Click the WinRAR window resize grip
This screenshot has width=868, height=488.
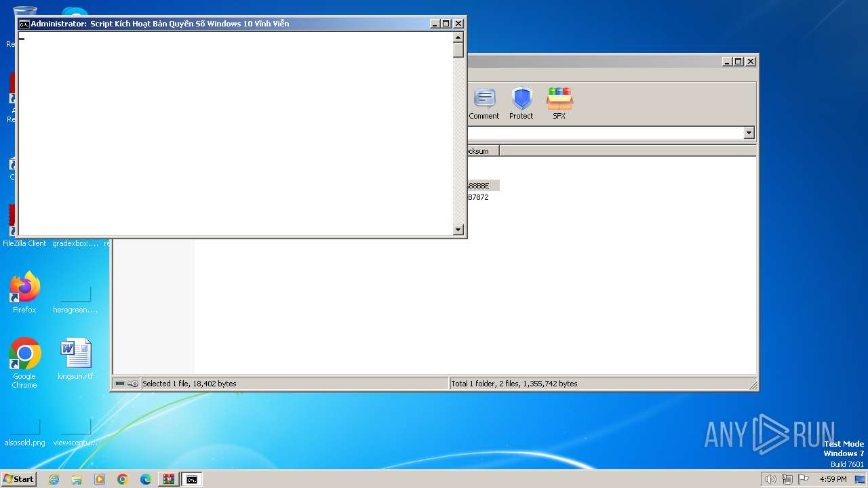(753, 386)
